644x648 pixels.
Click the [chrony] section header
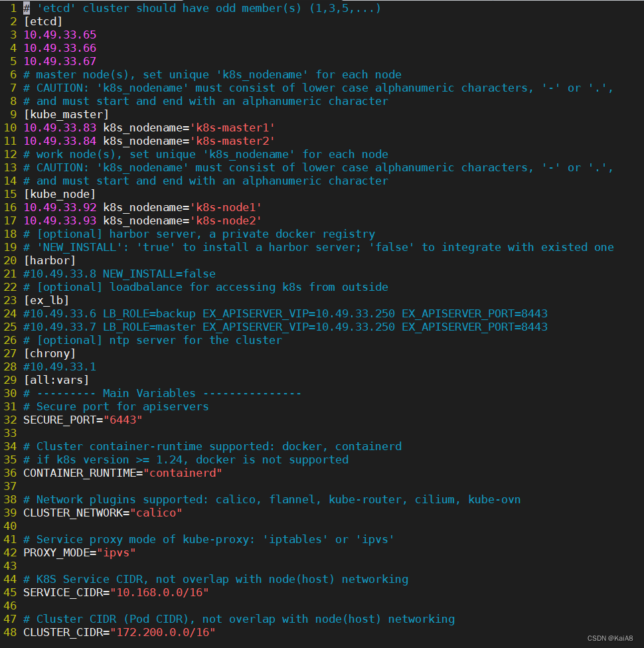(50, 354)
